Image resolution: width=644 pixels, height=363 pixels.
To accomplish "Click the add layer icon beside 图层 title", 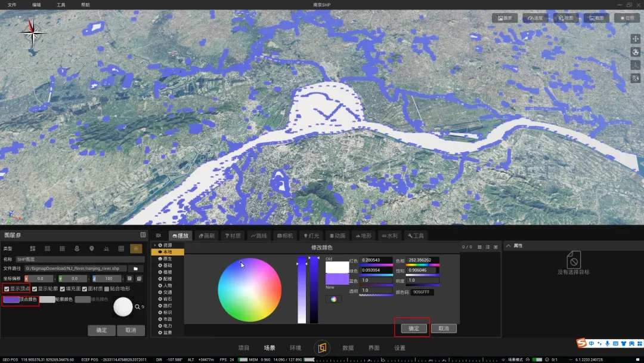I will coord(18,235).
